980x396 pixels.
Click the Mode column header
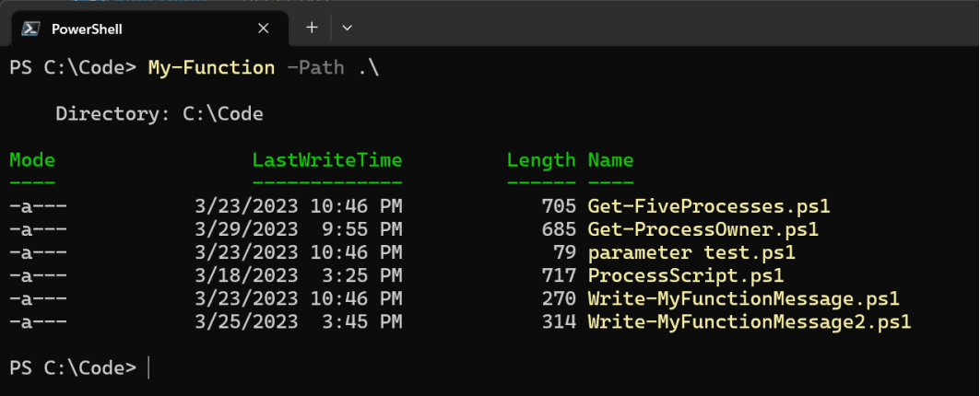[32, 160]
